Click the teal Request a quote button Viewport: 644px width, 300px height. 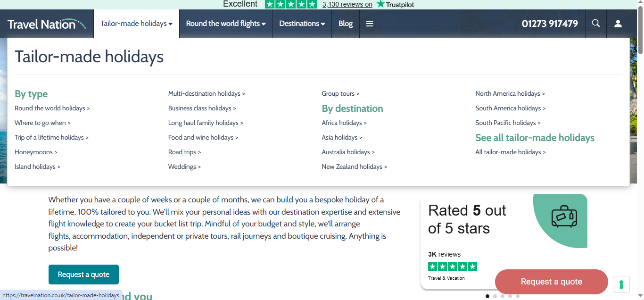pos(83,275)
